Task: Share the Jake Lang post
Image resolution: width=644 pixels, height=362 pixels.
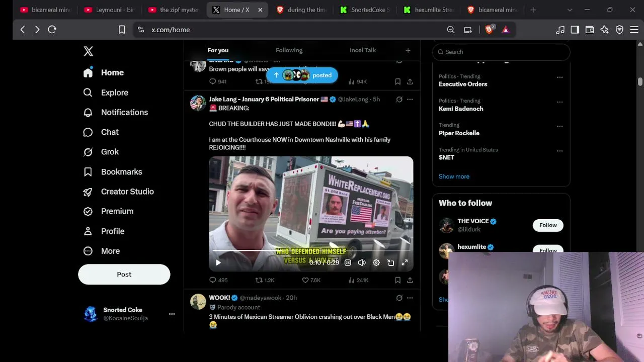Action: point(410,280)
